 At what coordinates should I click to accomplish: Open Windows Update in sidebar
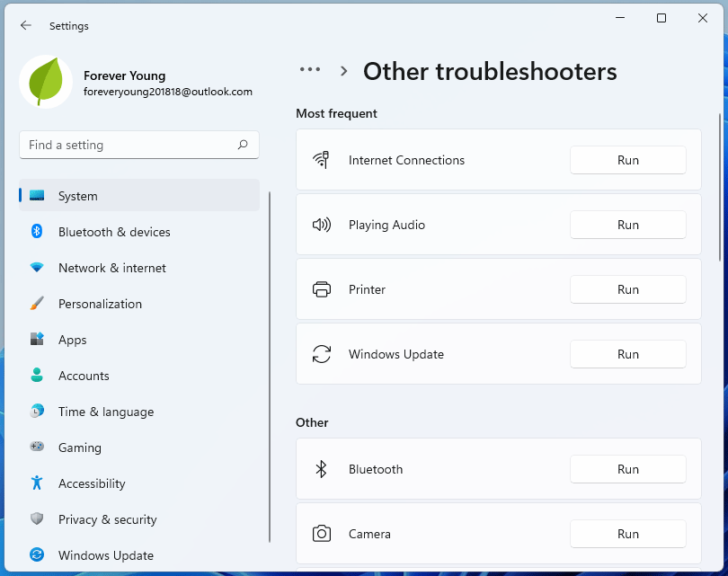pos(138,555)
